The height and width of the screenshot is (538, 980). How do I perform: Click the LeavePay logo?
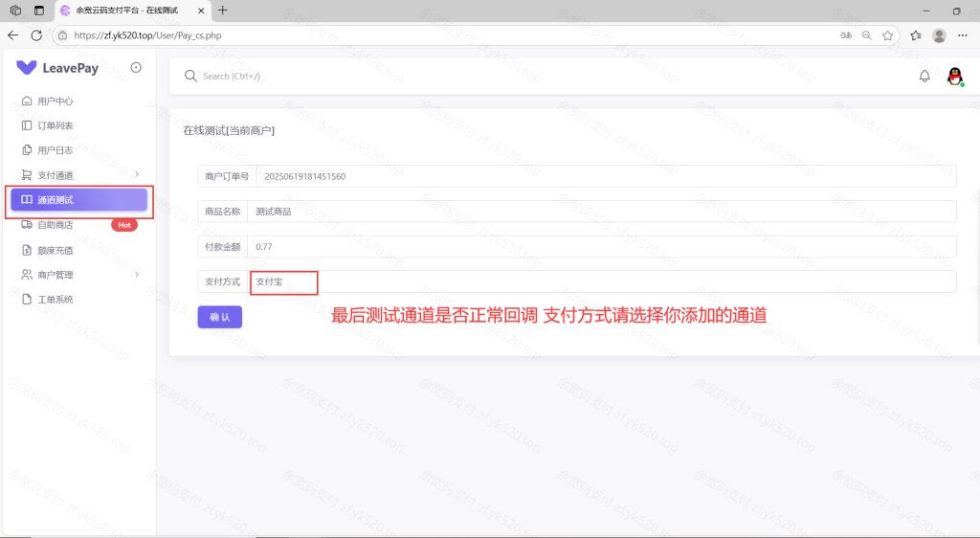coord(57,68)
